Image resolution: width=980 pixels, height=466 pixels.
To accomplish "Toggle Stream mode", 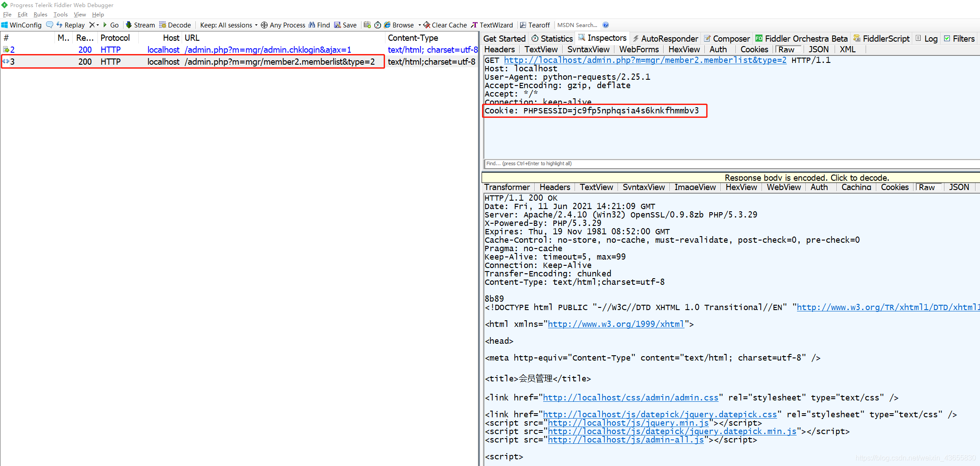I will (x=140, y=25).
